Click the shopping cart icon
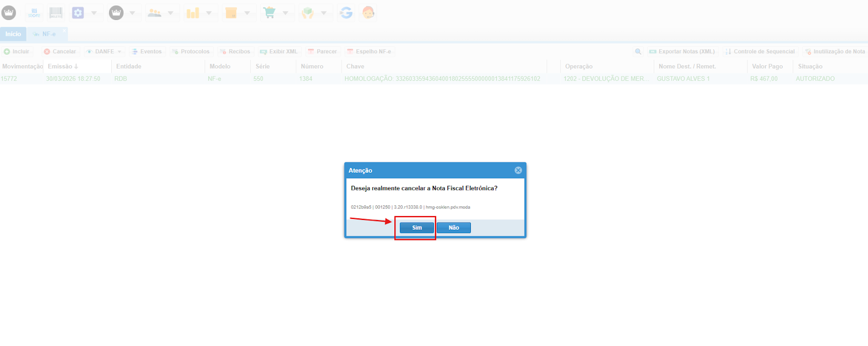The width and height of the screenshot is (868, 346). [269, 12]
